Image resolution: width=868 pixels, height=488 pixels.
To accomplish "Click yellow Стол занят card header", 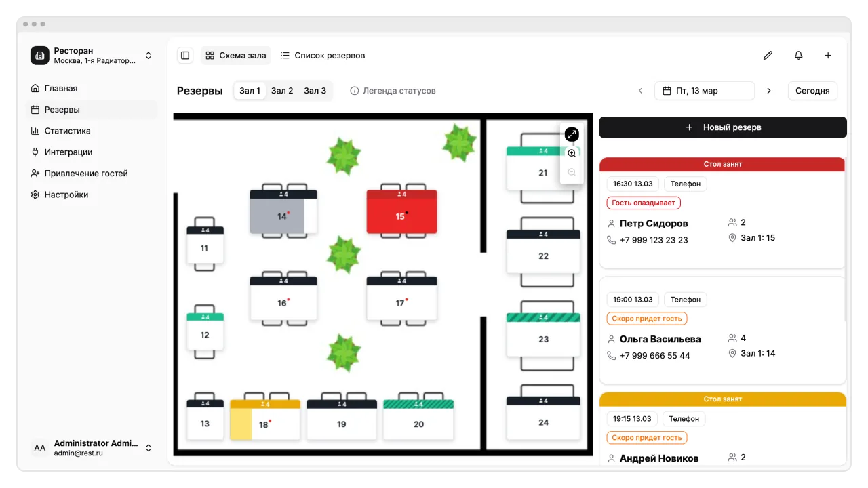I will (723, 399).
